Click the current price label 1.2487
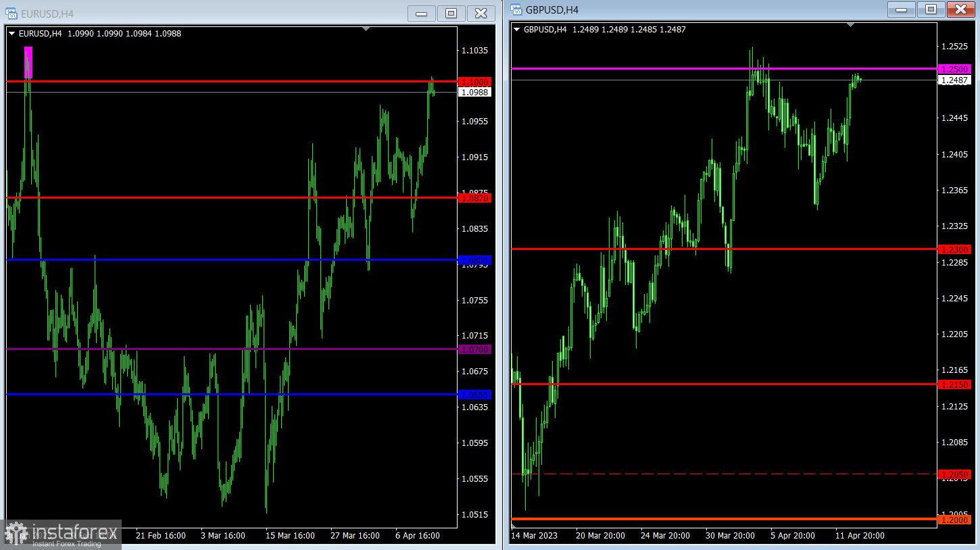 tap(954, 80)
